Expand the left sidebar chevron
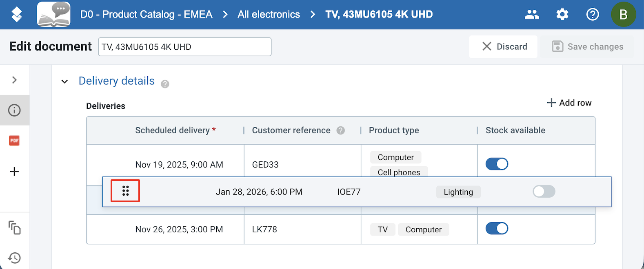The width and height of the screenshot is (644, 269). pyautogui.click(x=14, y=80)
